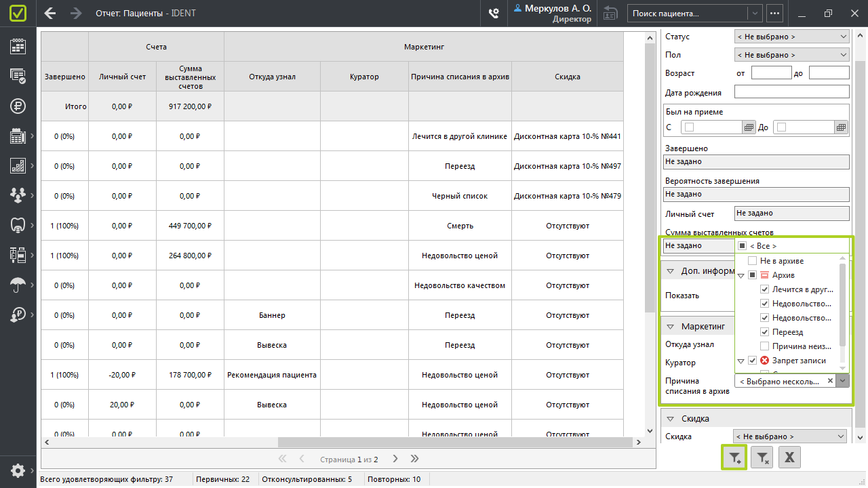Go back with the left arrow

tap(50, 13)
